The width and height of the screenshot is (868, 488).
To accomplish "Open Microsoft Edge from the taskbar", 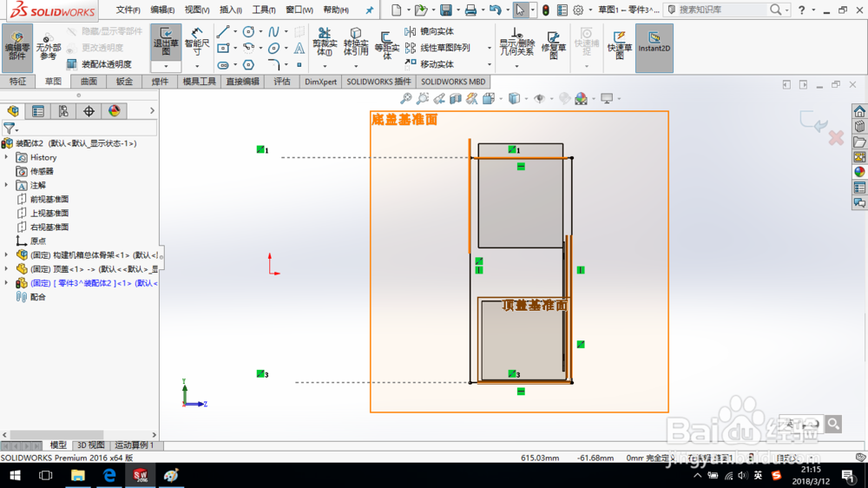I will point(109,475).
